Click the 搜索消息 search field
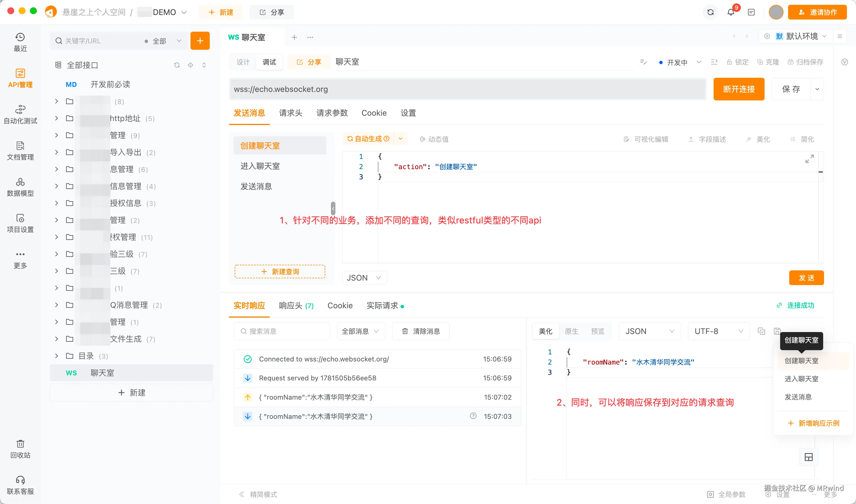This screenshot has height=504, width=856. pos(282,331)
